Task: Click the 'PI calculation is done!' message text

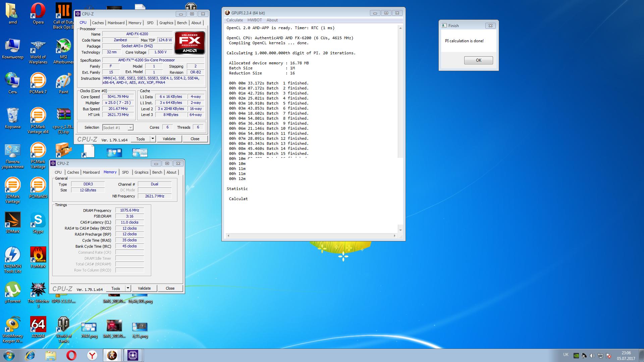Action: [x=464, y=41]
